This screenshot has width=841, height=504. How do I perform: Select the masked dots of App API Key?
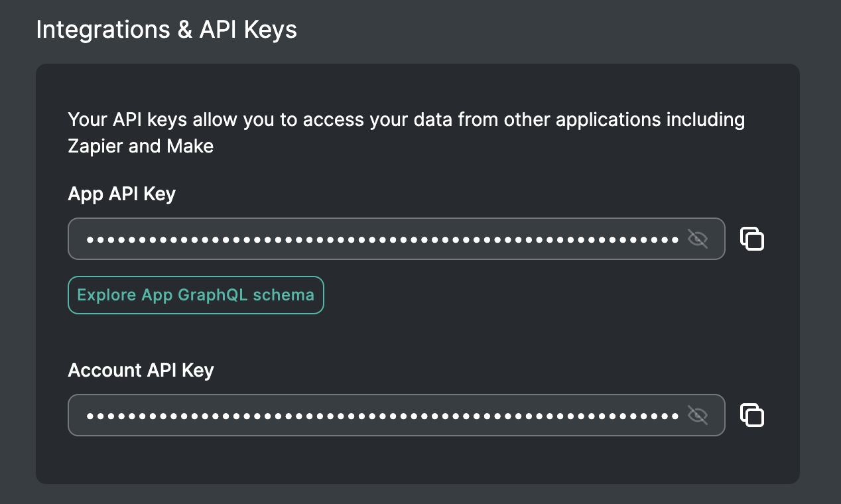click(381, 239)
